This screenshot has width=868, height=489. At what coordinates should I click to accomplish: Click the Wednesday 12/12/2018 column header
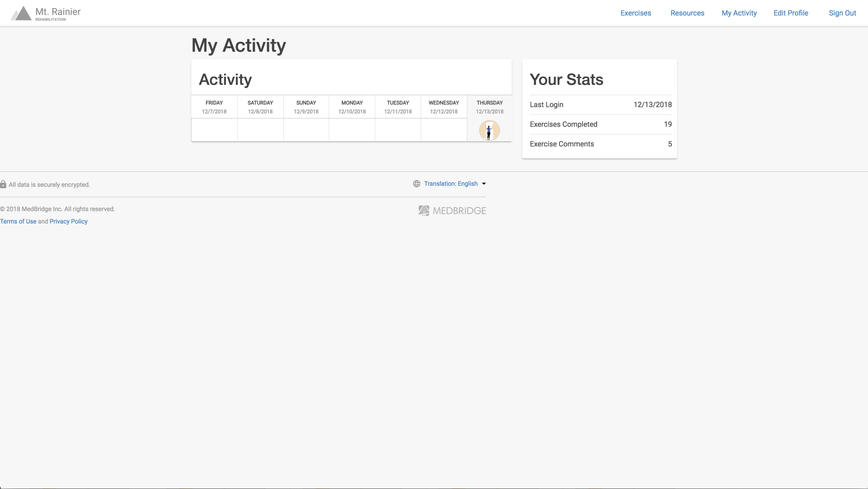click(x=443, y=107)
